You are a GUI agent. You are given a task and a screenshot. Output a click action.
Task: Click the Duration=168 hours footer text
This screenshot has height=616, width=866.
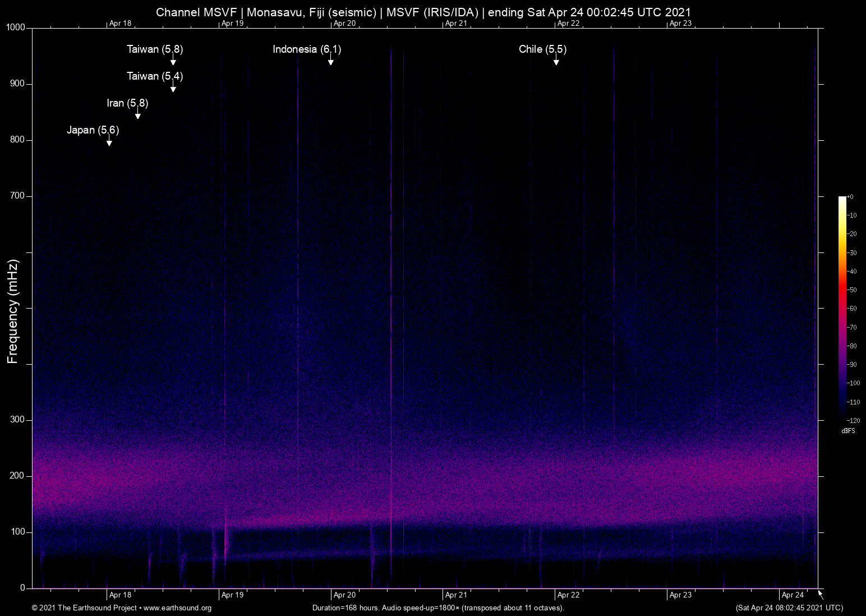click(x=346, y=608)
